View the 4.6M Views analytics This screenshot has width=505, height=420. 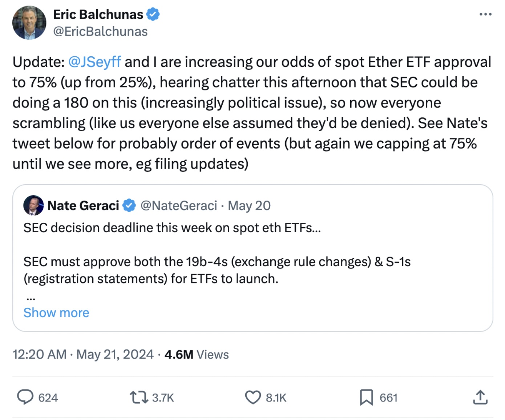tap(197, 354)
